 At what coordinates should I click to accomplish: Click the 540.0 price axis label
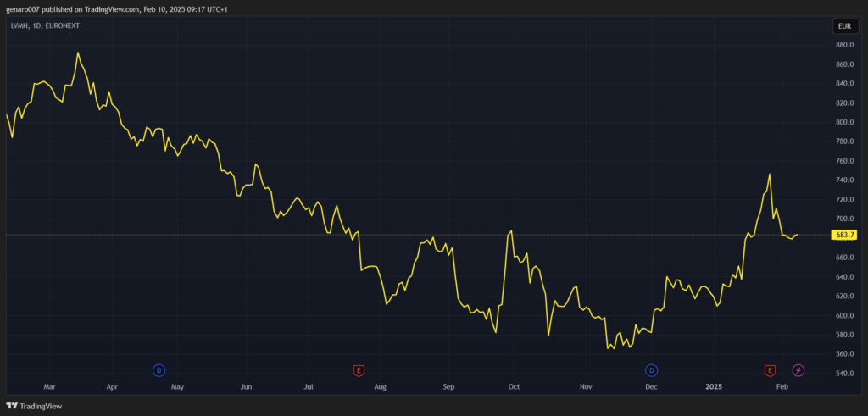click(844, 374)
